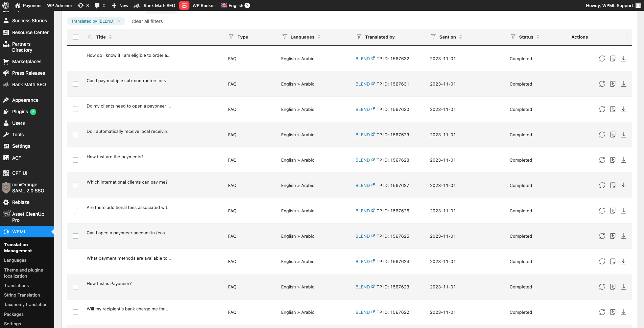Download translation for TP ID 1567622
This screenshot has width=644, height=328.
pos(624,312)
